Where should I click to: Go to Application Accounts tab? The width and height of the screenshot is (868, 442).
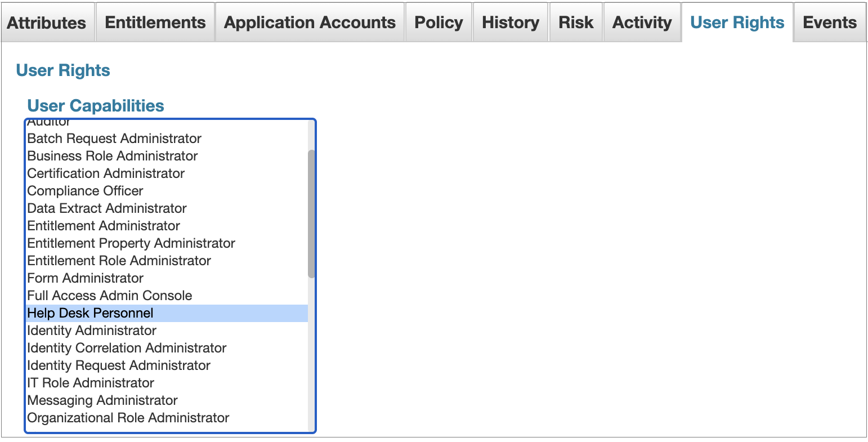[310, 23]
